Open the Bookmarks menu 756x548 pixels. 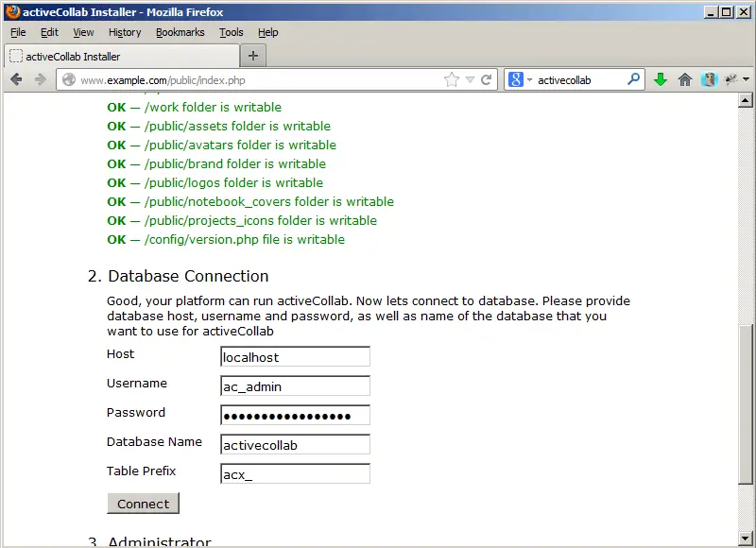(x=180, y=32)
